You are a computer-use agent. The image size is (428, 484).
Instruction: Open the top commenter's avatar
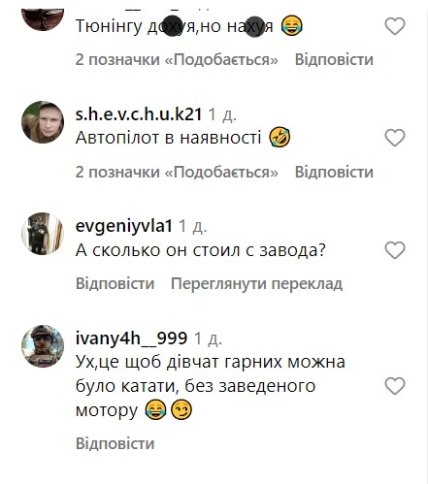pos(43,19)
